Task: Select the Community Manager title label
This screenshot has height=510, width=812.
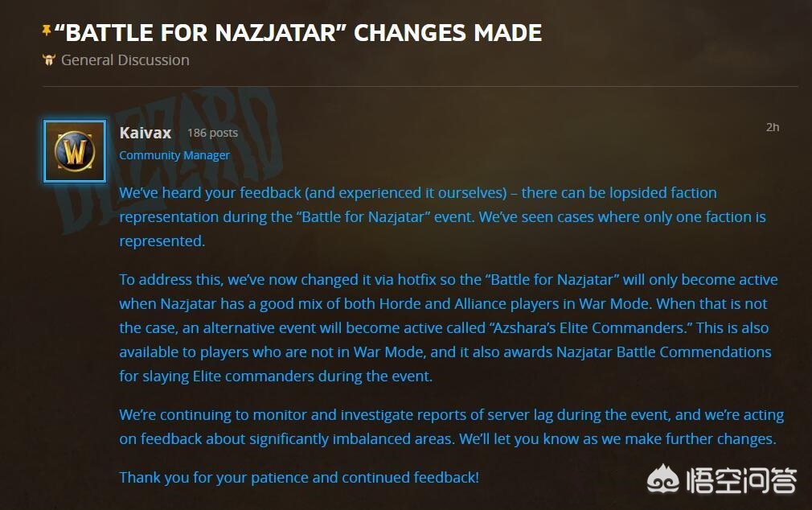Action: [174, 155]
